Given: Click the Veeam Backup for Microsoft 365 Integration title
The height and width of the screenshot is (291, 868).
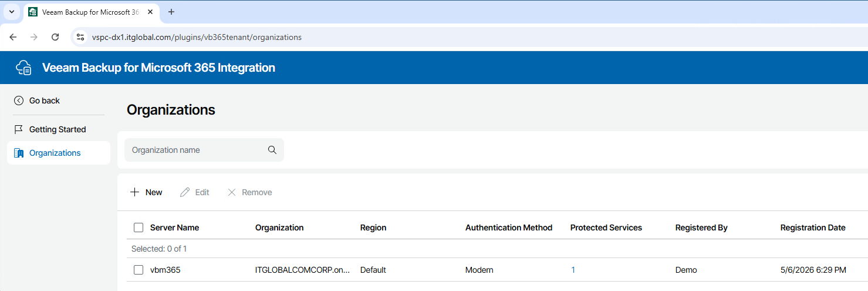Looking at the screenshot, I should click(158, 68).
